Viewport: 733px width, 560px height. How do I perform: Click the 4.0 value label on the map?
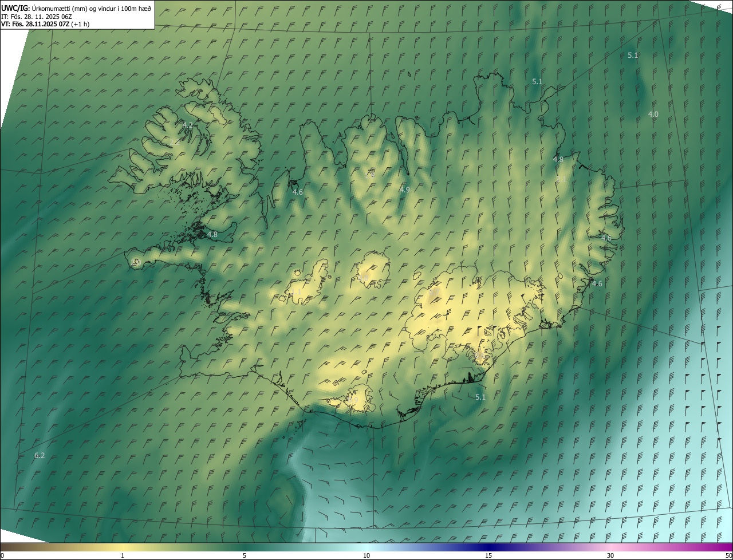click(x=653, y=114)
